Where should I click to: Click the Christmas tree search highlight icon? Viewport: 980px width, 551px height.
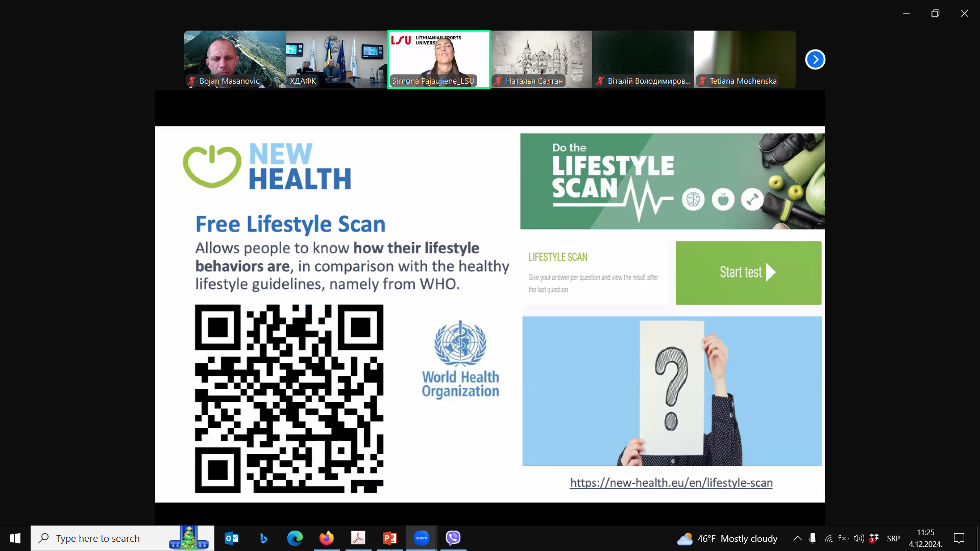(x=189, y=538)
